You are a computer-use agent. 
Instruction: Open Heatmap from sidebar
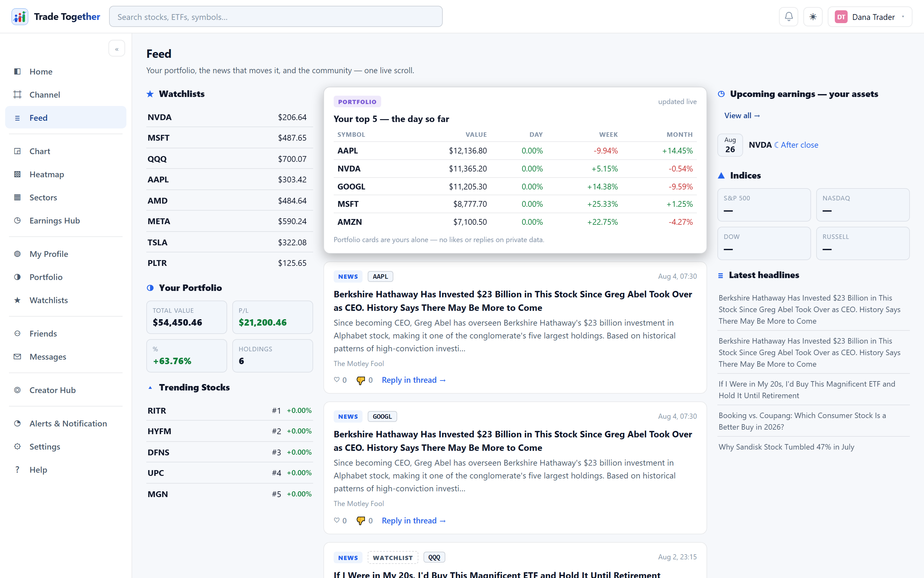point(66,174)
